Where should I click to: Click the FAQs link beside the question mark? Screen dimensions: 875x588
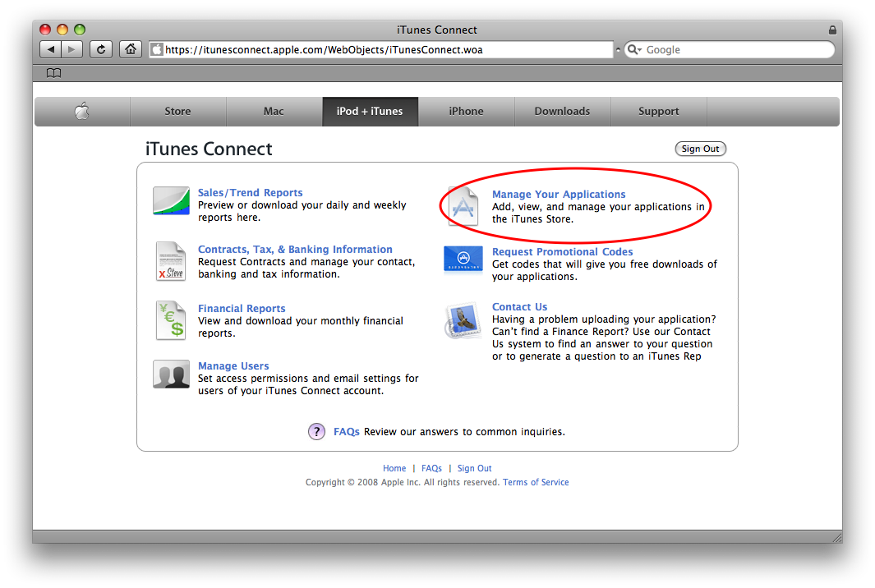click(x=347, y=432)
